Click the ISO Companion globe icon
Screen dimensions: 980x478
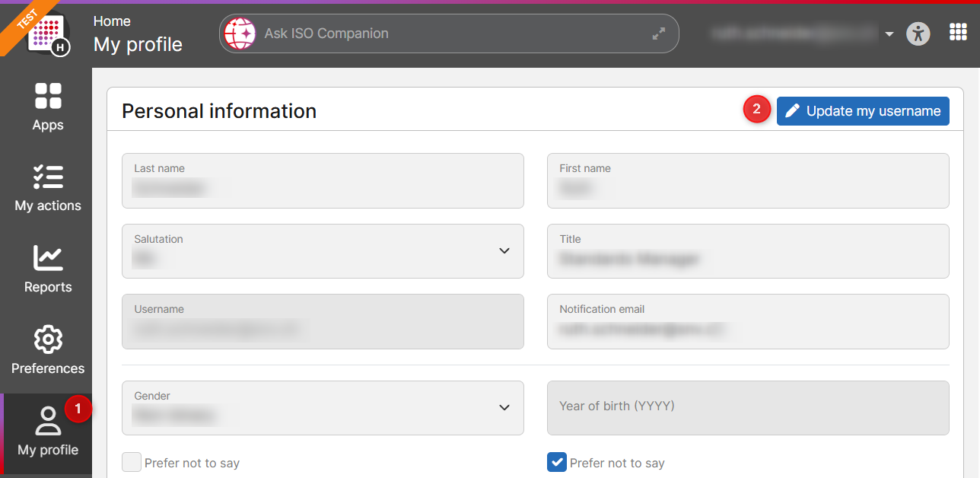pyautogui.click(x=240, y=33)
